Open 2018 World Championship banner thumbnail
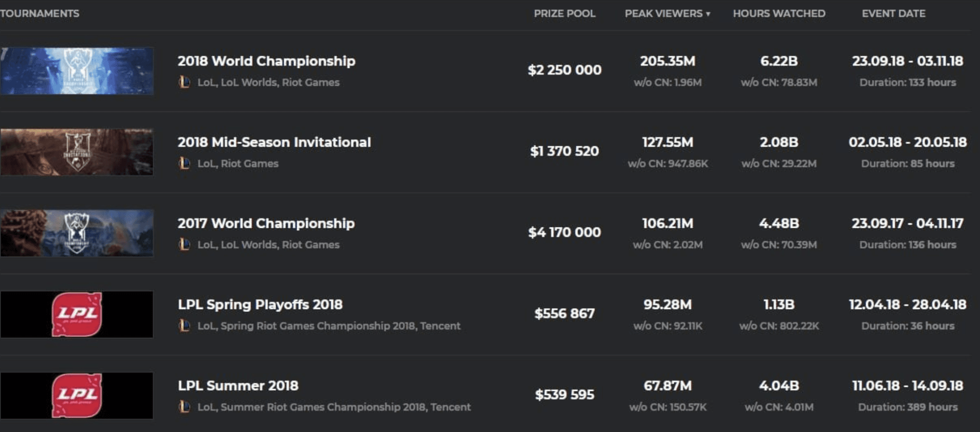 77,71
